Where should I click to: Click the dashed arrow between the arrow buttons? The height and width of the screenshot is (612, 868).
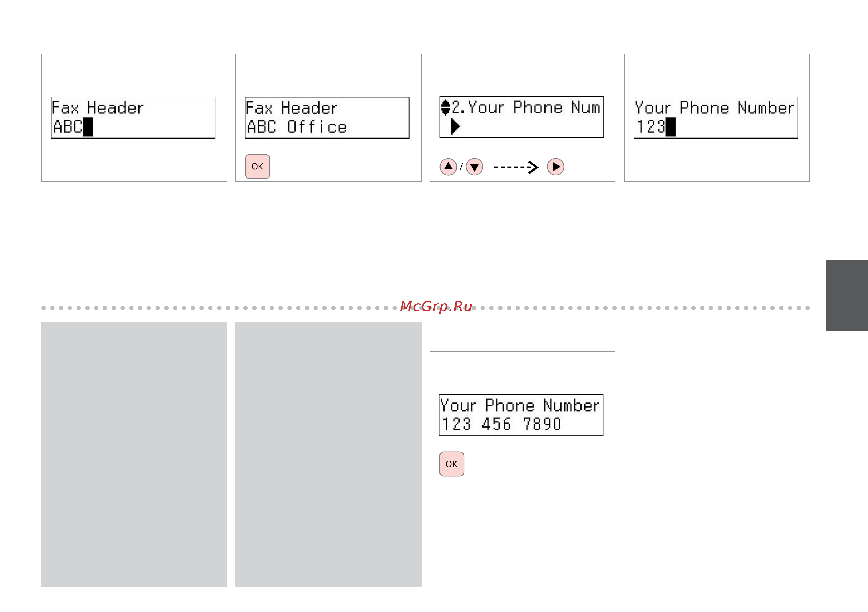(x=516, y=167)
